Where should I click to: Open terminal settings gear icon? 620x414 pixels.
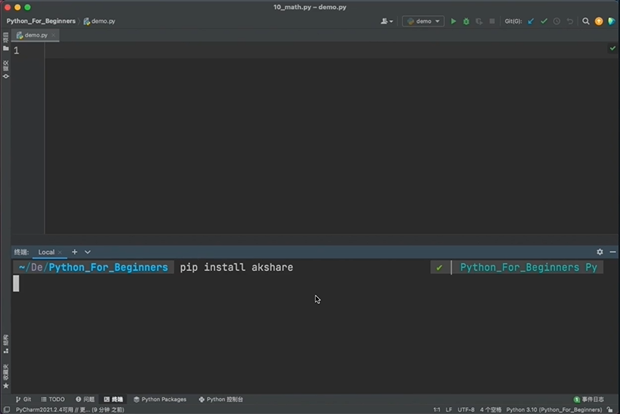coord(600,252)
